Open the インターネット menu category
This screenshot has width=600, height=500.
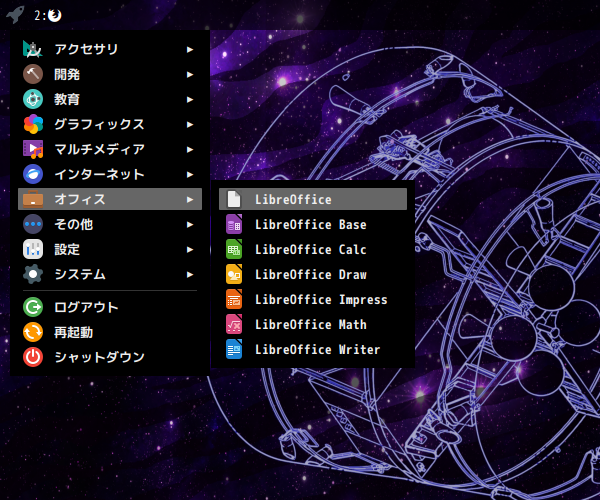click(x=110, y=174)
